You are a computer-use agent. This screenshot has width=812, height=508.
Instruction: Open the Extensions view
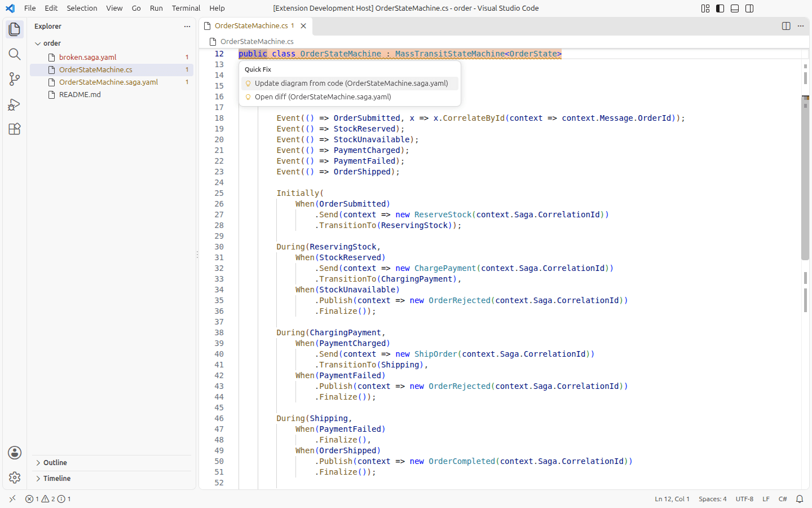[x=15, y=129]
